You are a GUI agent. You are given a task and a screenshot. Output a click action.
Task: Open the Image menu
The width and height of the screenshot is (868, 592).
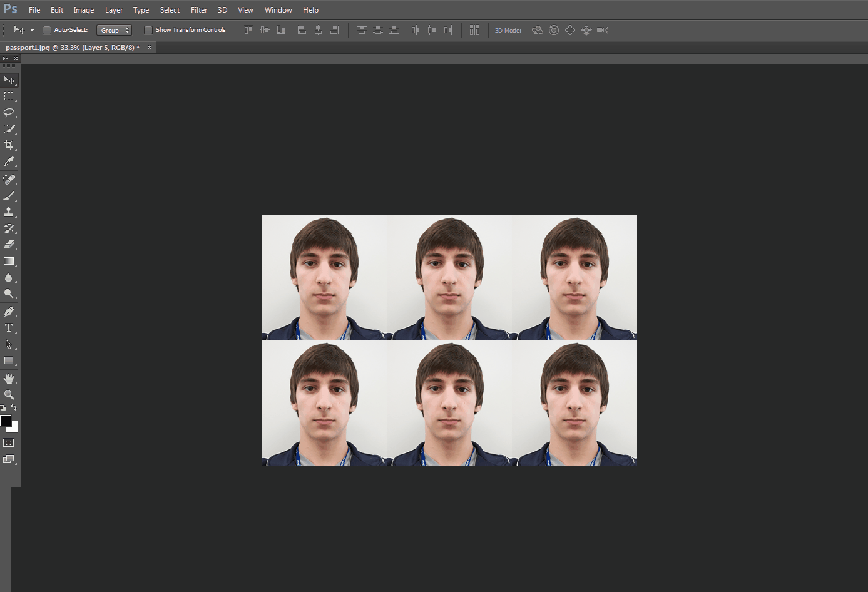[83, 9]
